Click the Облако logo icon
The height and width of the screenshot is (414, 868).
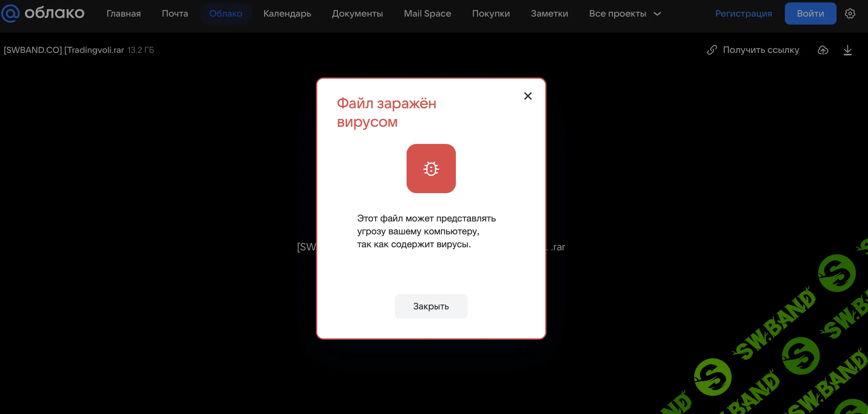[x=11, y=13]
